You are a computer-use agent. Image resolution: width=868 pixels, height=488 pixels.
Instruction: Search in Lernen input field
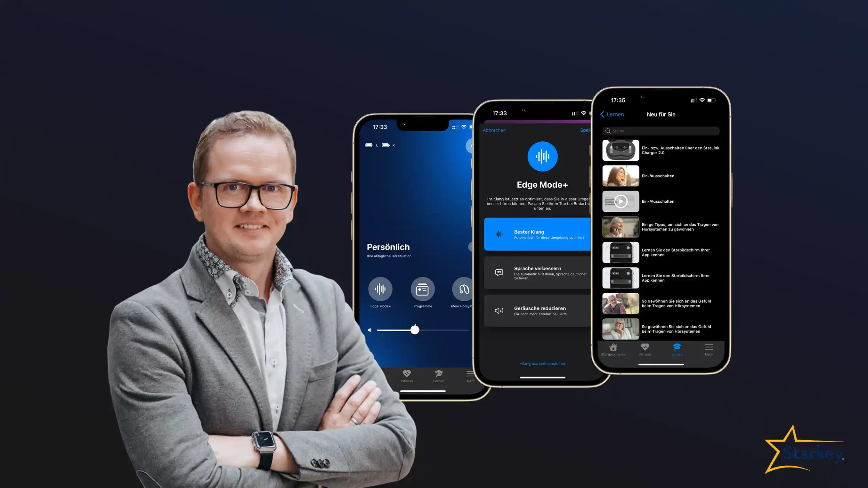tap(660, 130)
